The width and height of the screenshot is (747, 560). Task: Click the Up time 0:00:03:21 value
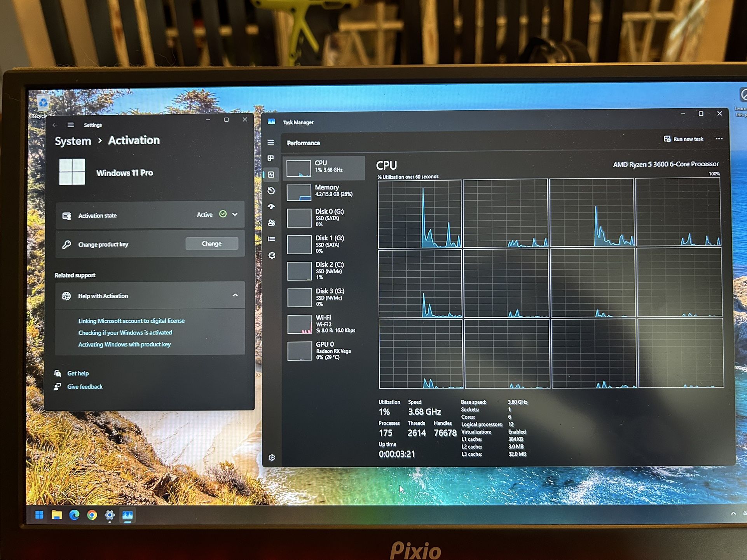[x=397, y=454]
